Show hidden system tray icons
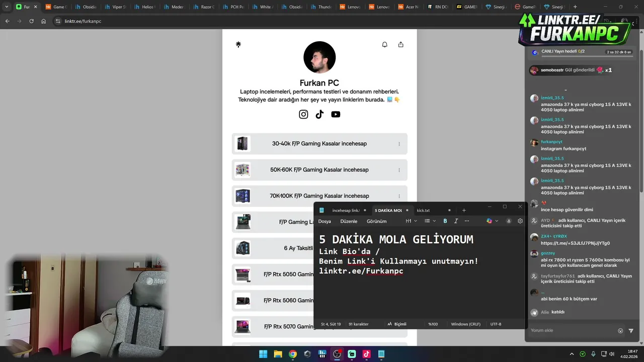 pyautogui.click(x=572, y=354)
